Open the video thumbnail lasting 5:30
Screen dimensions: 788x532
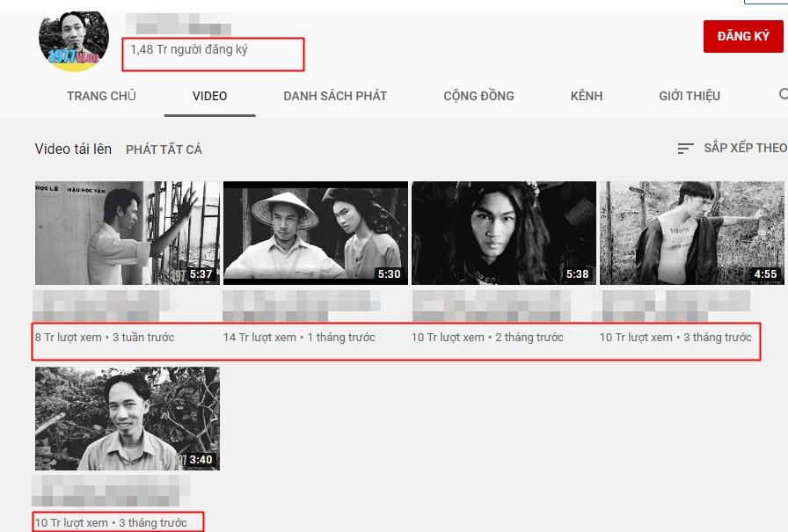(x=316, y=233)
